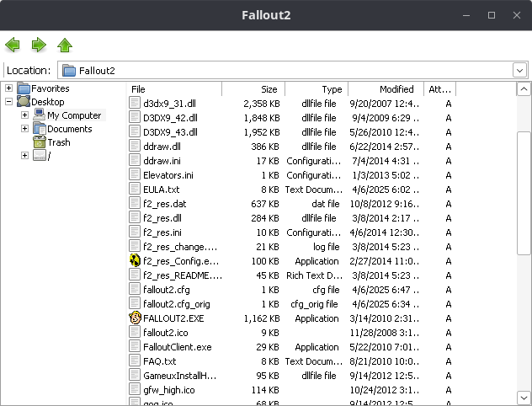Select the Trash icon in tree

pos(40,142)
